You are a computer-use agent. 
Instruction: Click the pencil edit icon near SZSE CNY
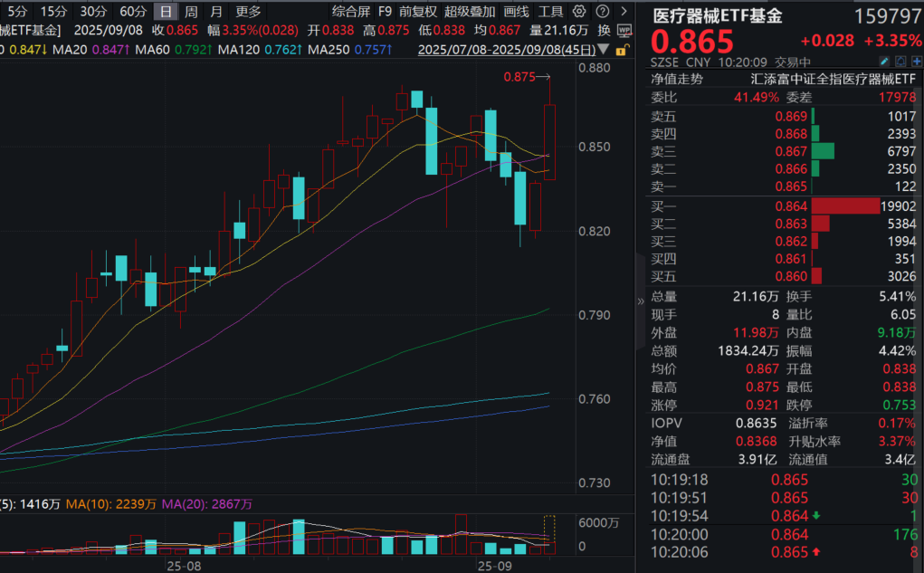coord(884,61)
